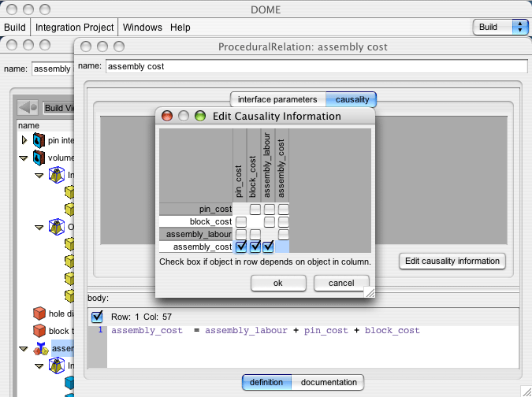Click Edit causality information button
The height and width of the screenshot is (397, 532).
point(452,261)
